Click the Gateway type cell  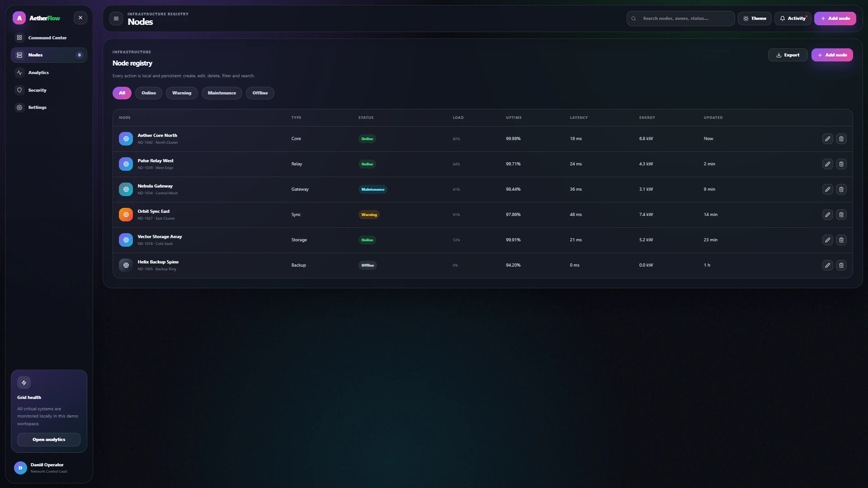(300, 189)
